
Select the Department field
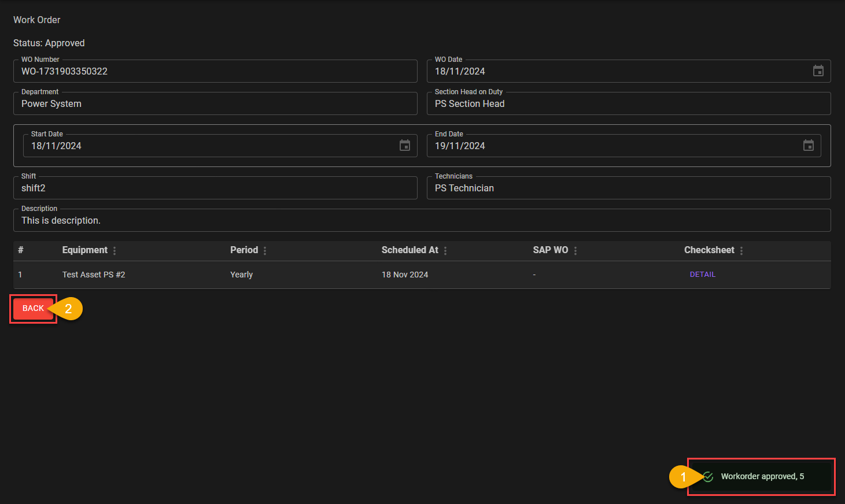(x=215, y=104)
